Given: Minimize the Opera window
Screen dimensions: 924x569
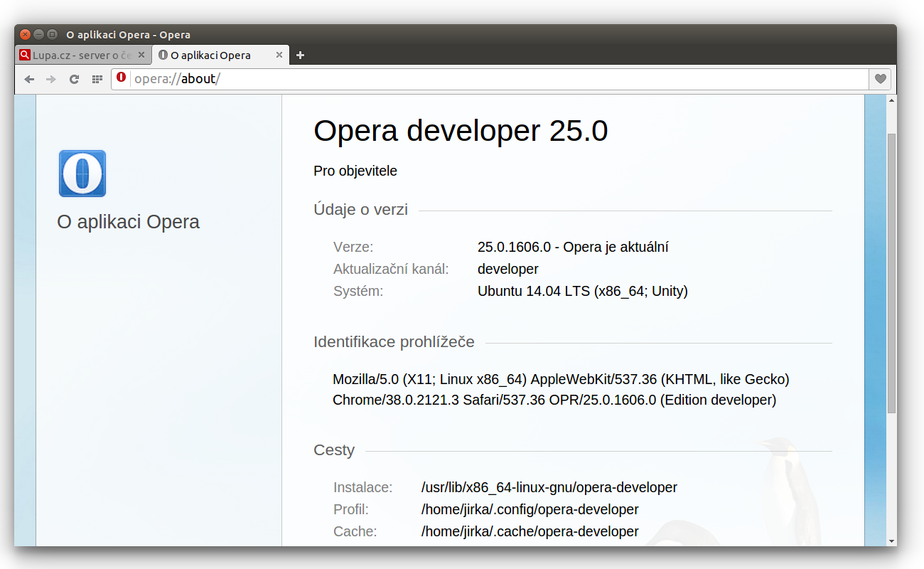Looking at the screenshot, I should tap(38, 34).
